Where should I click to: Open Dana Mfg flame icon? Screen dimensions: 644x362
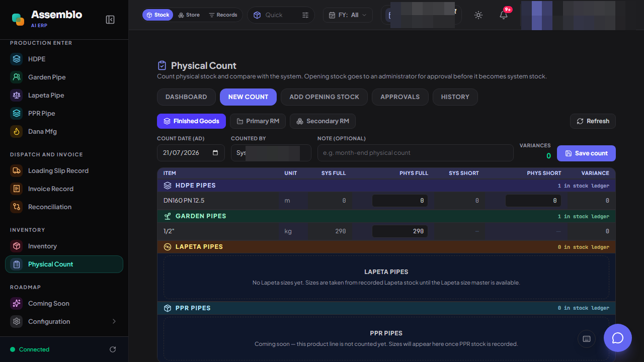point(17,131)
